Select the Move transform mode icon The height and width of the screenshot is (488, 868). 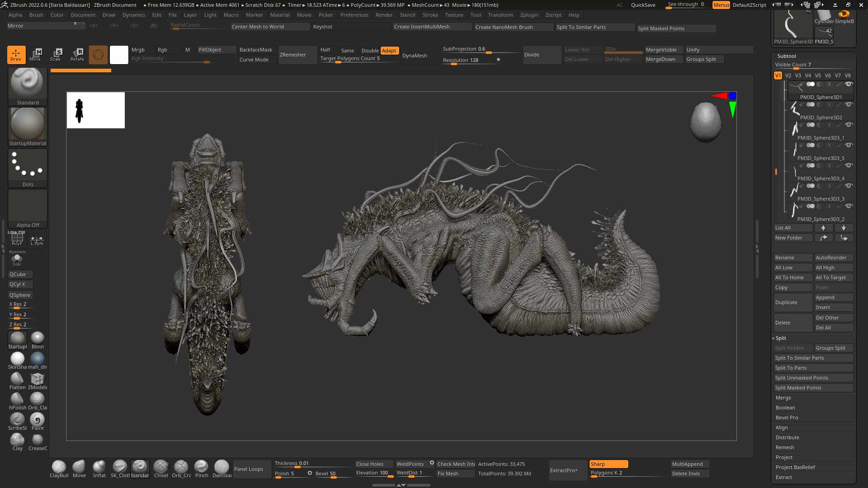(x=36, y=55)
